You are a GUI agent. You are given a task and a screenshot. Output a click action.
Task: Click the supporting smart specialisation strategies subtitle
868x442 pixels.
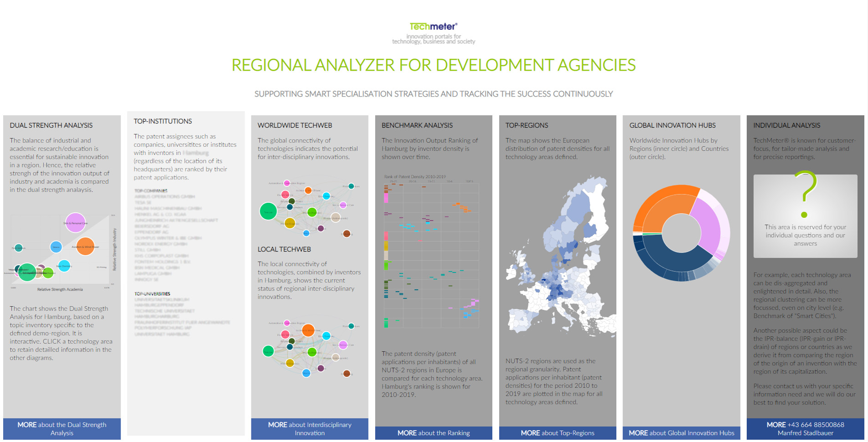click(x=434, y=94)
